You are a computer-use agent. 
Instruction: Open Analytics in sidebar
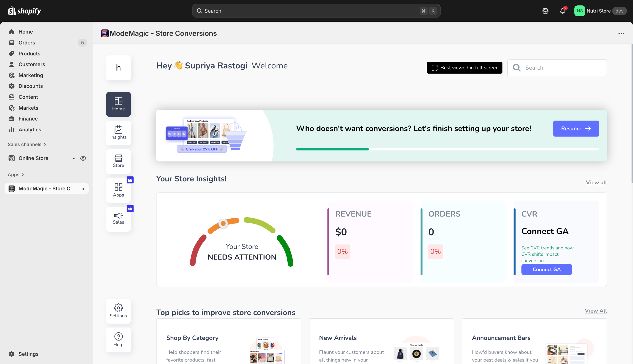point(30,129)
